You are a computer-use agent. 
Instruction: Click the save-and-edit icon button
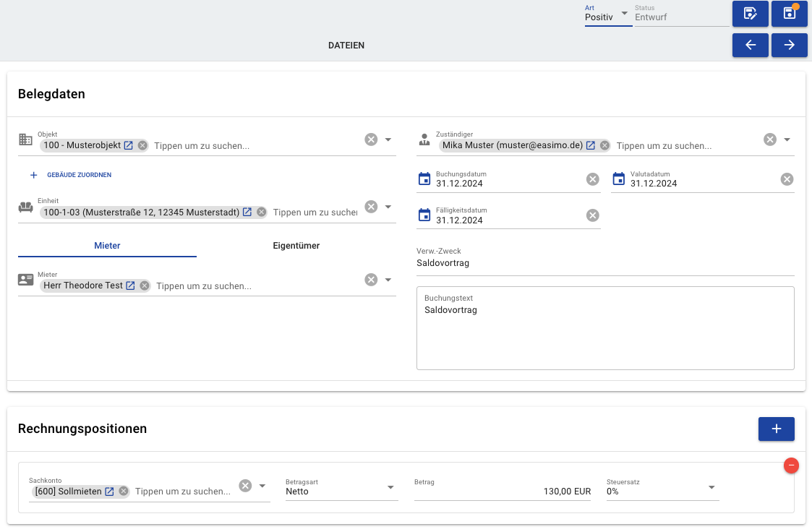tap(750, 14)
